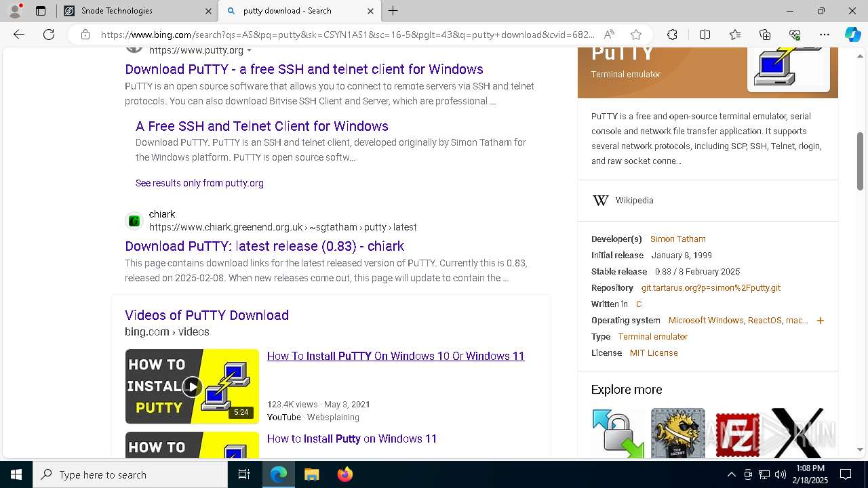This screenshot has width=868, height=488.
Task: Toggle split screen icon
Action: [705, 35]
